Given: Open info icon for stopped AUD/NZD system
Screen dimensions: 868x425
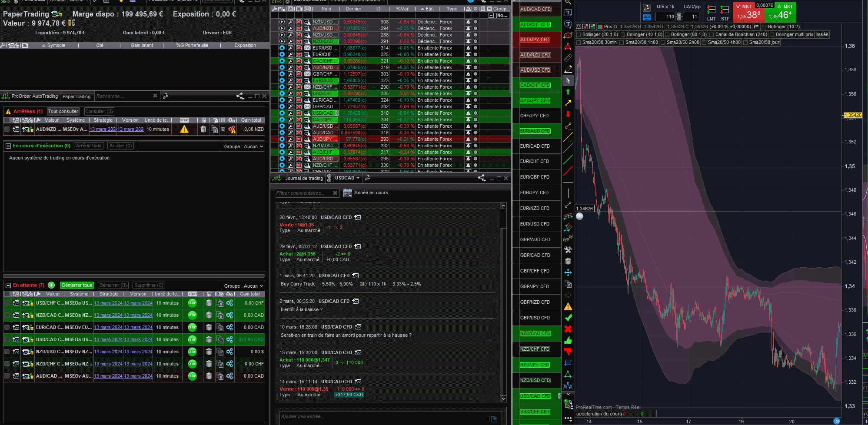Looking at the screenshot, I should 223,129.
